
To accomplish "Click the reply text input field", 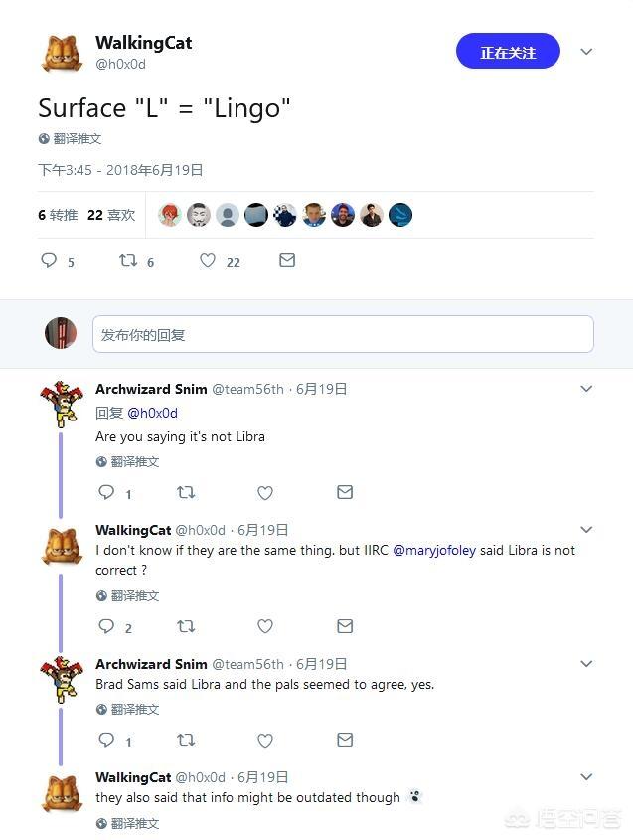I will click(x=343, y=335).
